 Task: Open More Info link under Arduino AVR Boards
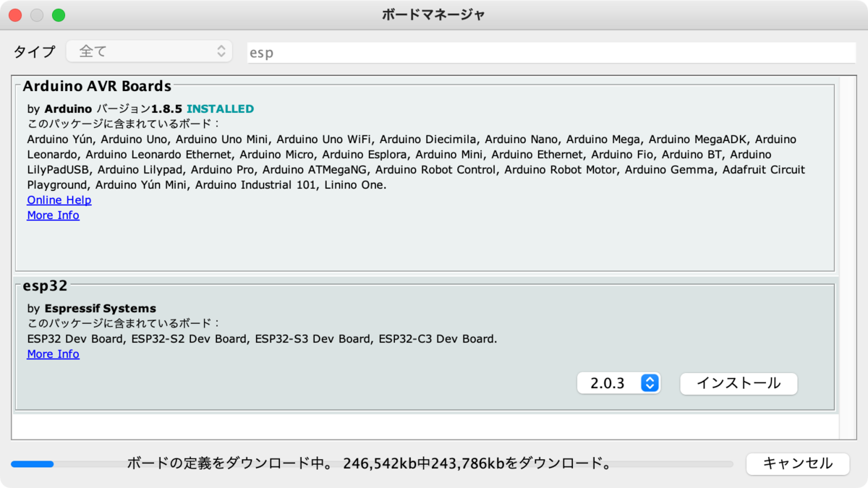click(53, 215)
